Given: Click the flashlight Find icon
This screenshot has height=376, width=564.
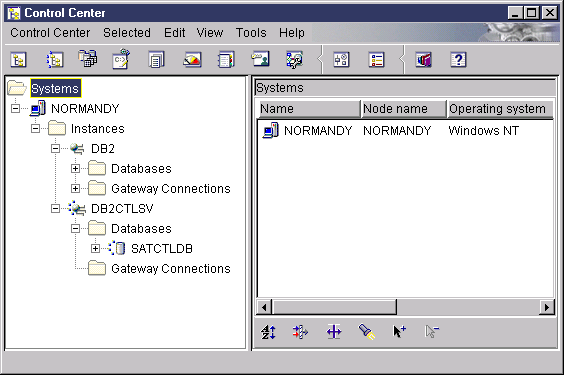Looking at the screenshot, I should point(367,332).
